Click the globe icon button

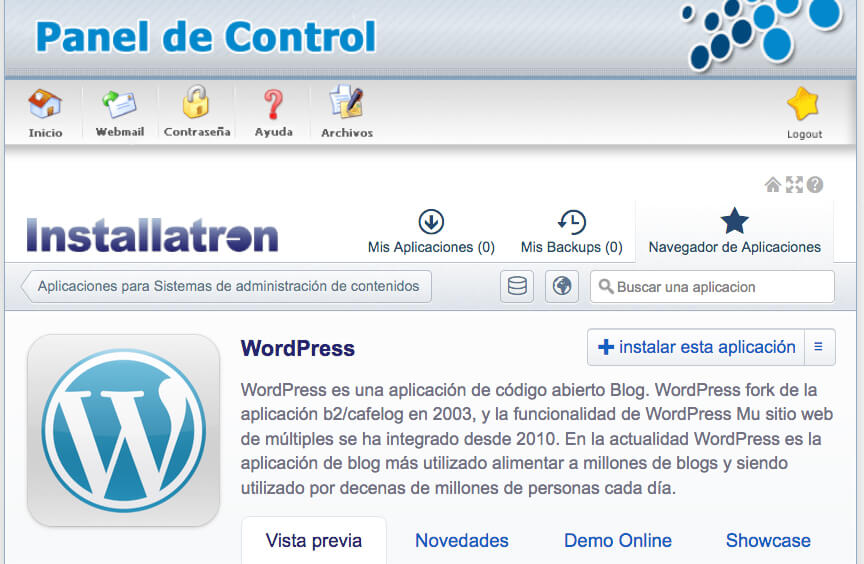pyautogui.click(x=561, y=286)
